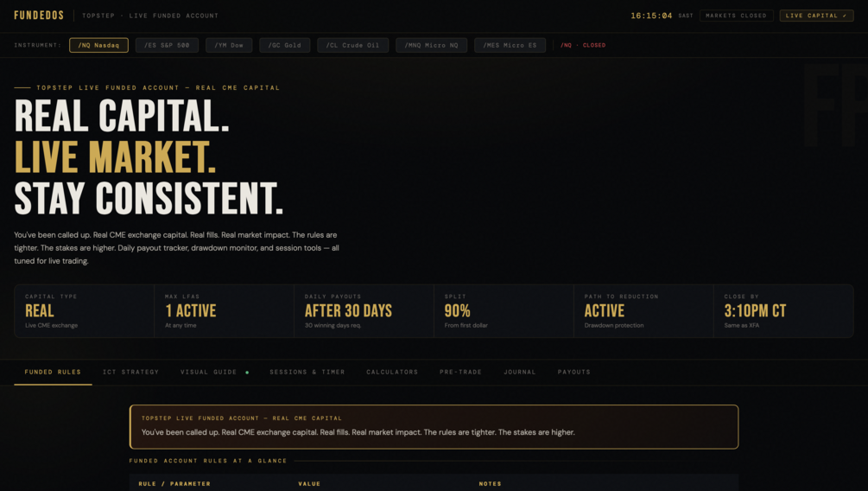Click the /NQ · CLOSED status text

583,46
